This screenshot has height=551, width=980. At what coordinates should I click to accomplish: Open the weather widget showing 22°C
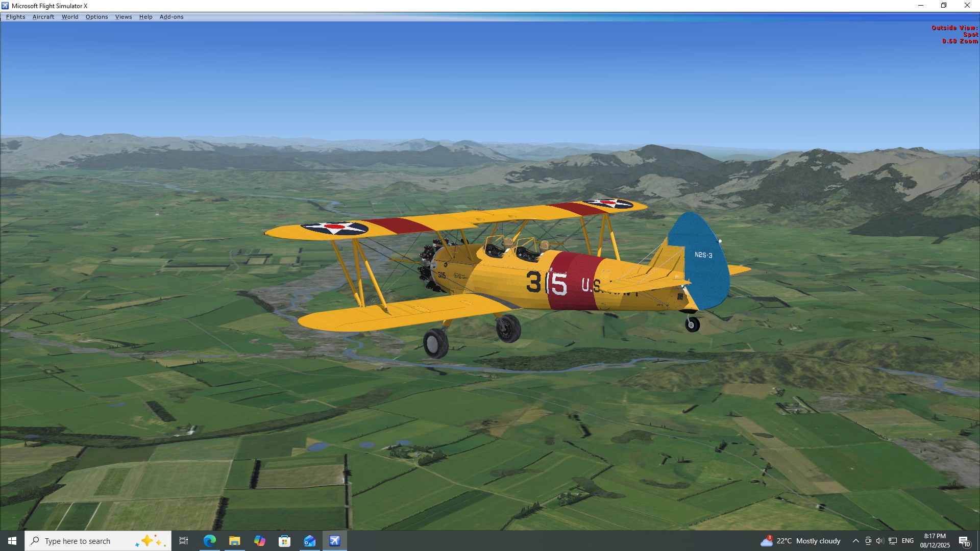[800, 541]
